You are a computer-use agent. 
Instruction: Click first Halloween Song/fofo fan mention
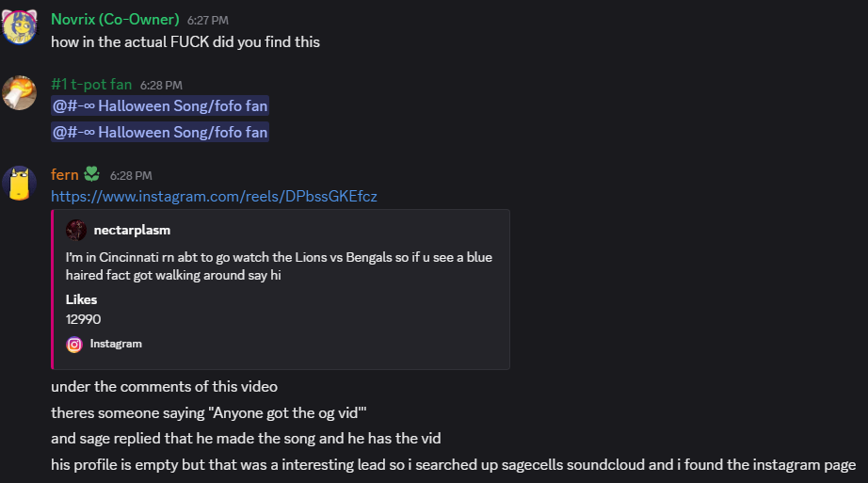coord(160,106)
